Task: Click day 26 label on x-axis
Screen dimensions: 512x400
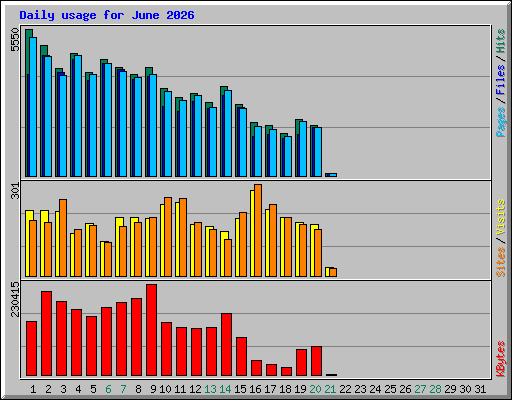Action: point(405,389)
